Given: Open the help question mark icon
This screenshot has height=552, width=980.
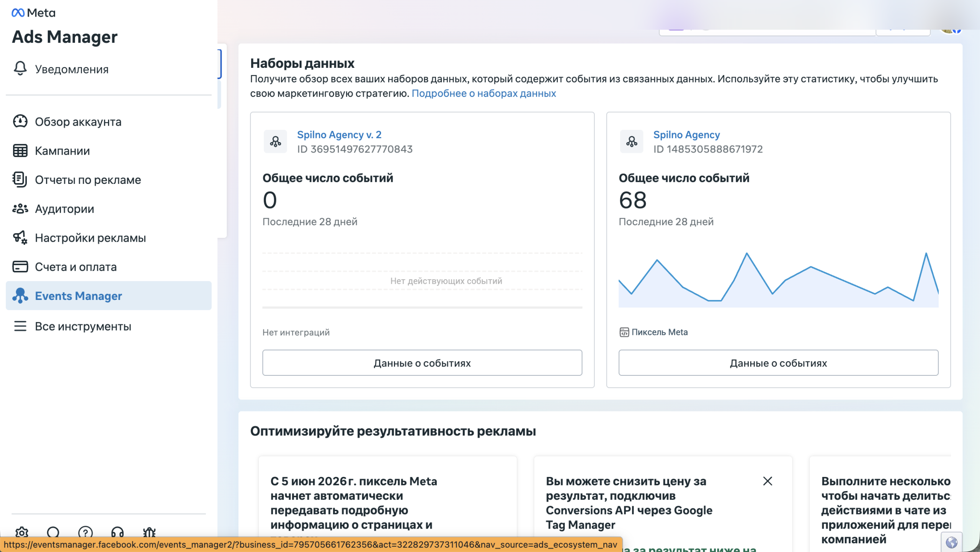Looking at the screenshot, I should pyautogui.click(x=85, y=532).
